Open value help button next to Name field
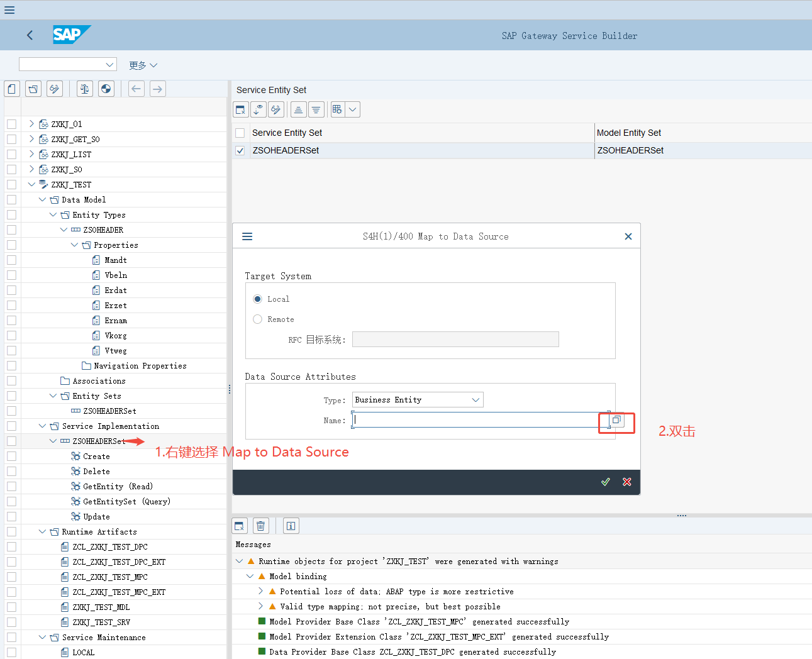This screenshot has width=812, height=659. click(x=616, y=420)
